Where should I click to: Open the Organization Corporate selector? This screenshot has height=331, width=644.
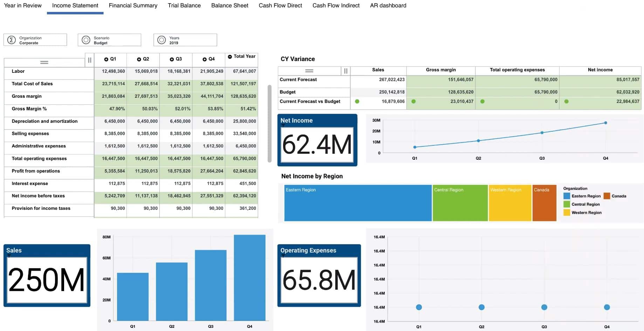[35, 40]
